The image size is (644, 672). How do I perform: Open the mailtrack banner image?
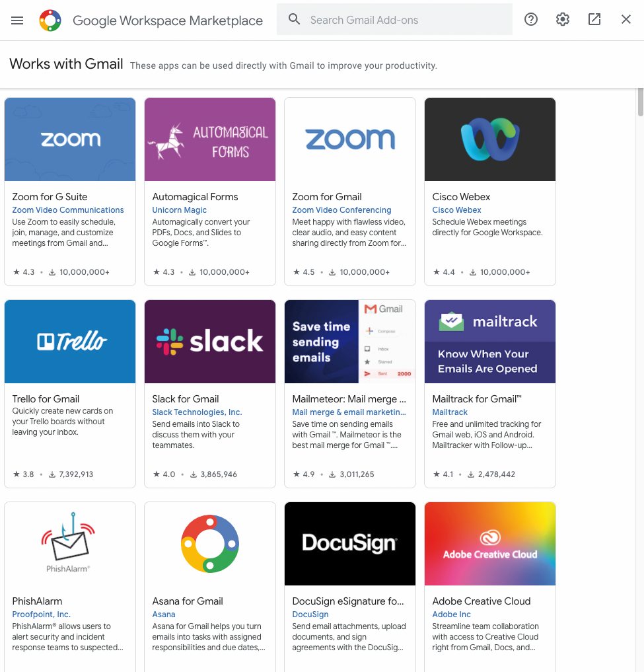[490, 342]
